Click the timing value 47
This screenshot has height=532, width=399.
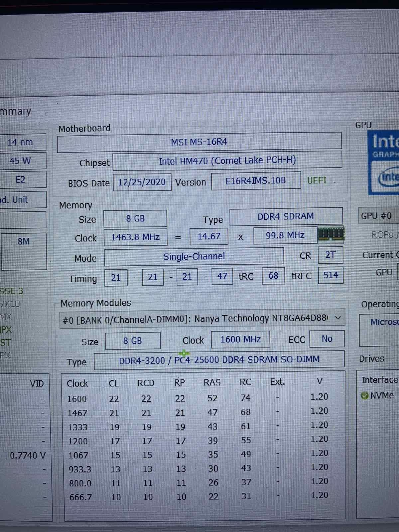(222, 276)
